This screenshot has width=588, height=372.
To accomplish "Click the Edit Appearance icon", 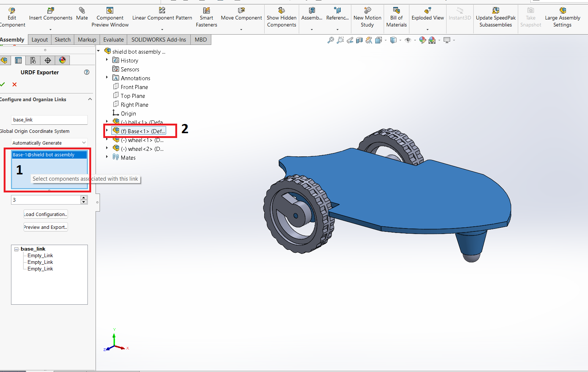I will point(423,40).
